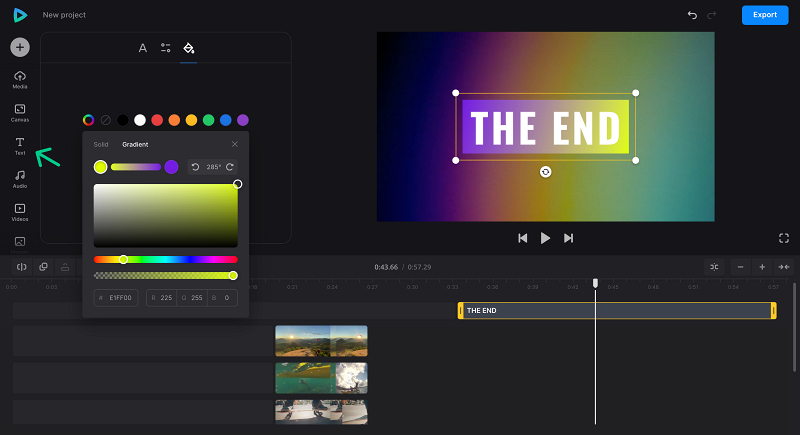Pick the orange color swatch
The width and height of the screenshot is (800, 435).
(174, 120)
